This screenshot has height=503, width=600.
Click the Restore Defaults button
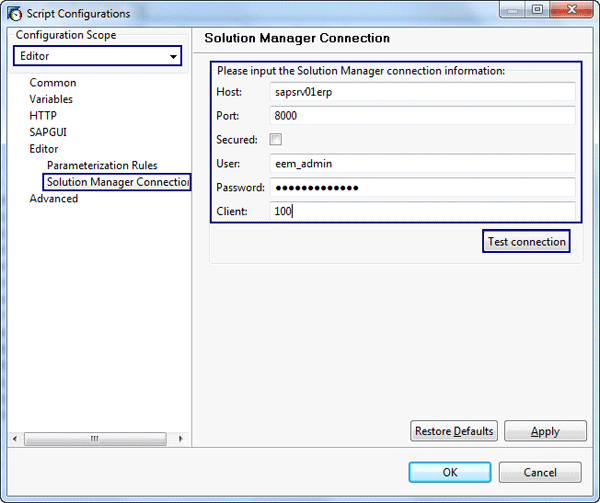click(x=454, y=431)
